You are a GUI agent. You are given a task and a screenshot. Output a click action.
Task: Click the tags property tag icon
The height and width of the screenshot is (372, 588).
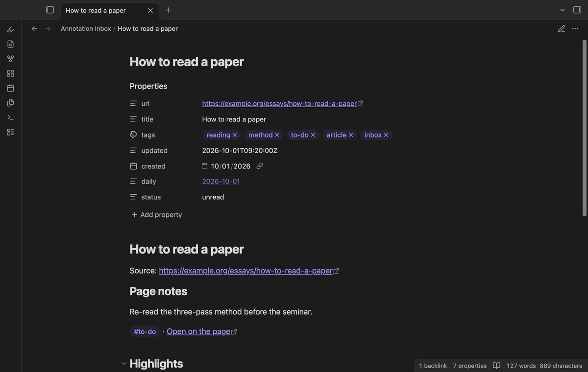[133, 135]
